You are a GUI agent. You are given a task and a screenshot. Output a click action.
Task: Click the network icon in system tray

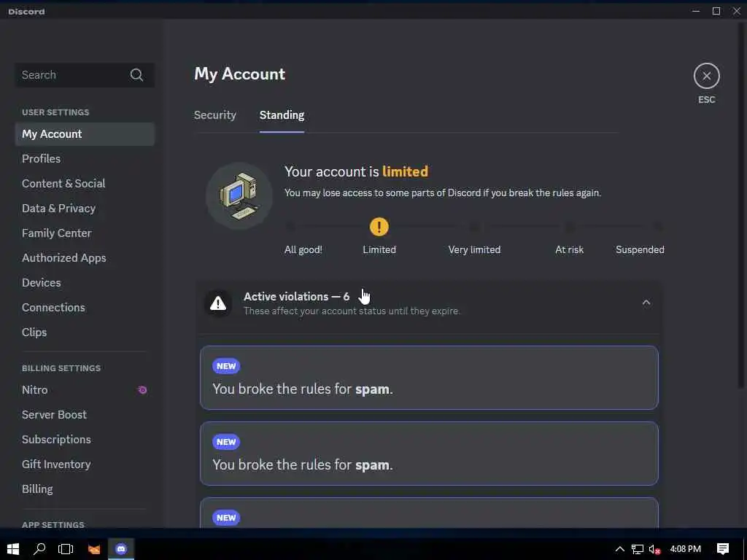tap(638, 550)
